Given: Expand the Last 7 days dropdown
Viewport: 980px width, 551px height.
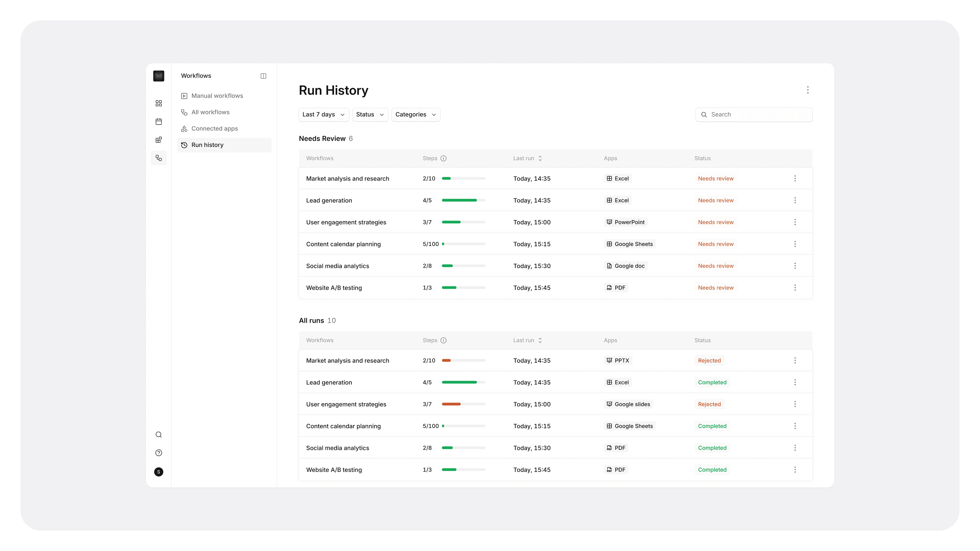Looking at the screenshot, I should click(323, 115).
